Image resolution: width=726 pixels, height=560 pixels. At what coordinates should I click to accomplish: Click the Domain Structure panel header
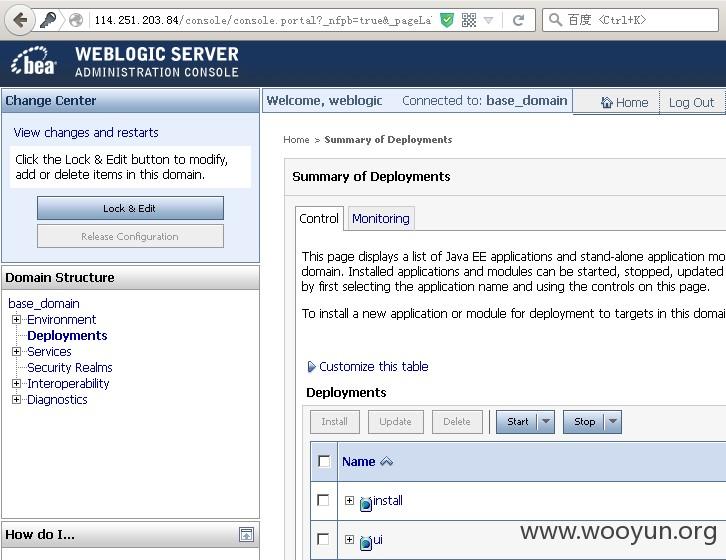[x=130, y=277]
